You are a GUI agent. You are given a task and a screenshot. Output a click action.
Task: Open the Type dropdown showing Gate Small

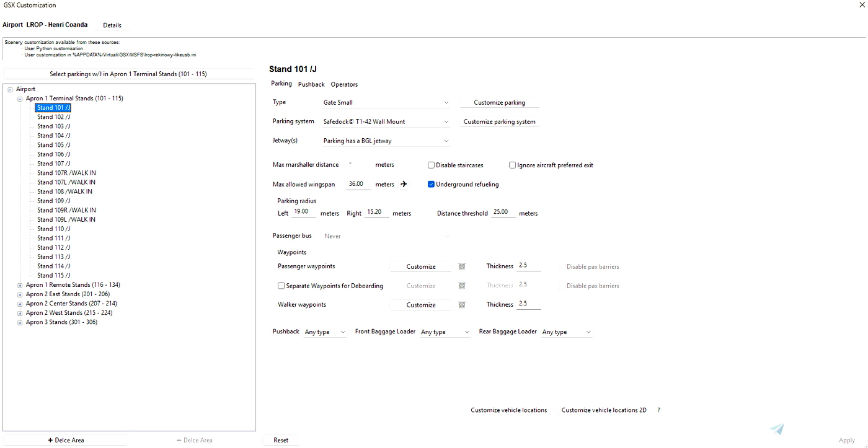click(384, 102)
